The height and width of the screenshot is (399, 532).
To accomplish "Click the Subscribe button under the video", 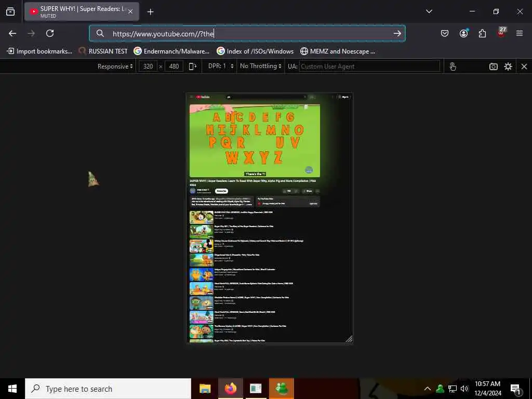I will point(221,191).
